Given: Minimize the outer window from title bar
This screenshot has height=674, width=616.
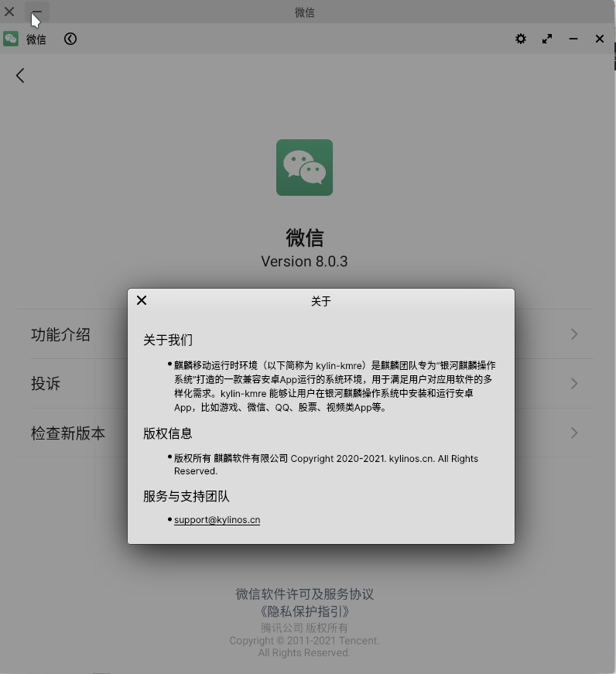Looking at the screenshot, I should [x=36, y=12].
